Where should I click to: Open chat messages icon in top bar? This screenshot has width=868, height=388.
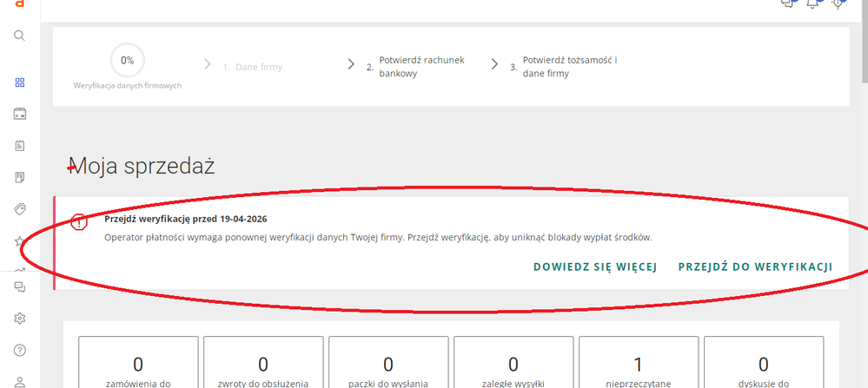[788, 4]
